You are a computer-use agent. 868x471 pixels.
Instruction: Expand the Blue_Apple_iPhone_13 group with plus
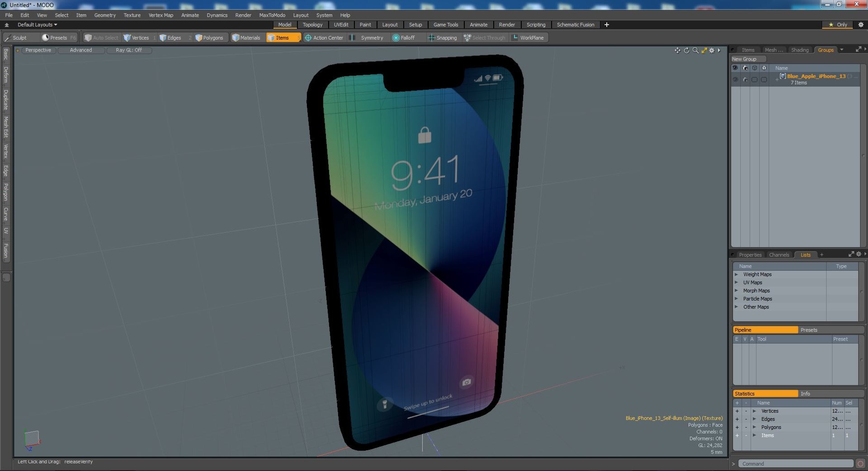tap(777, 80)
